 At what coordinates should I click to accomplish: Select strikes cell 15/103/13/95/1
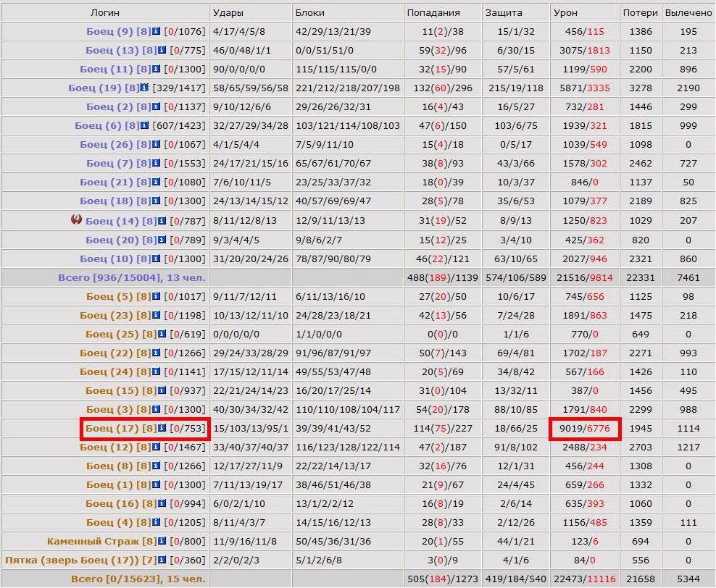(x=251, y=429)
